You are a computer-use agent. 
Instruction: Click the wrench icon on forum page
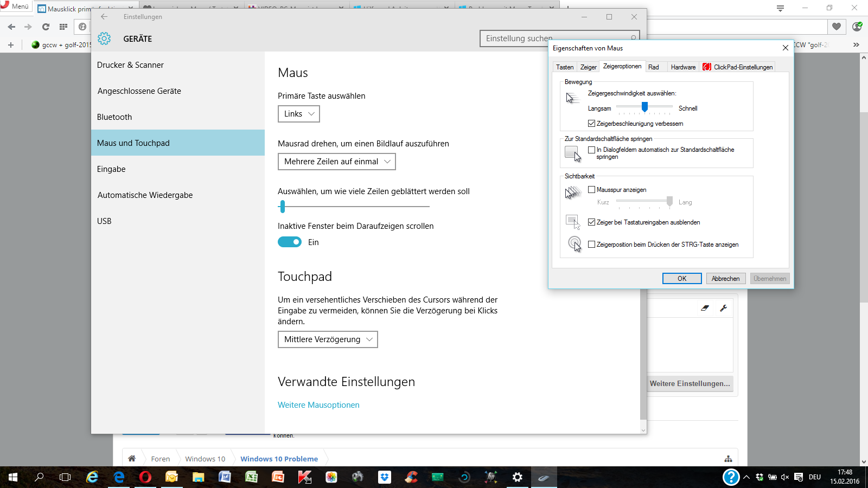coord(723,308)
